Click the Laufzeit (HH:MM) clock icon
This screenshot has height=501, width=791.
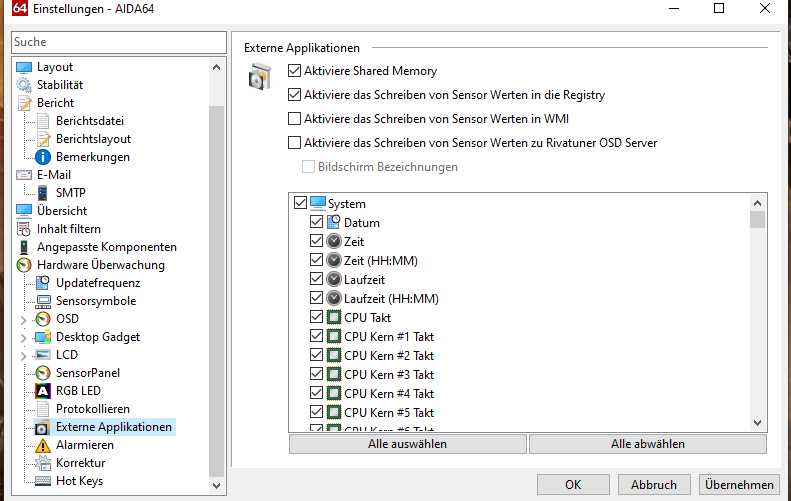point(333,298)
